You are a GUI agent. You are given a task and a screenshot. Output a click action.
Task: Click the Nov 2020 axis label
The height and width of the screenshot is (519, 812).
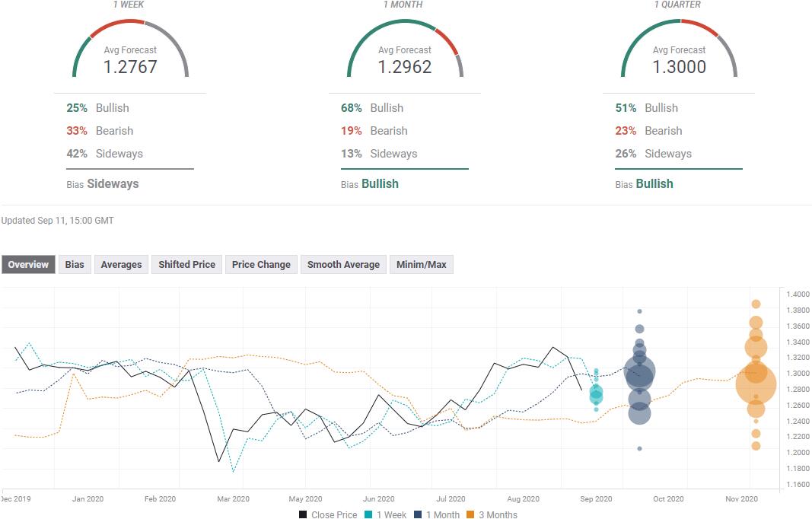(x=741, y=498)
